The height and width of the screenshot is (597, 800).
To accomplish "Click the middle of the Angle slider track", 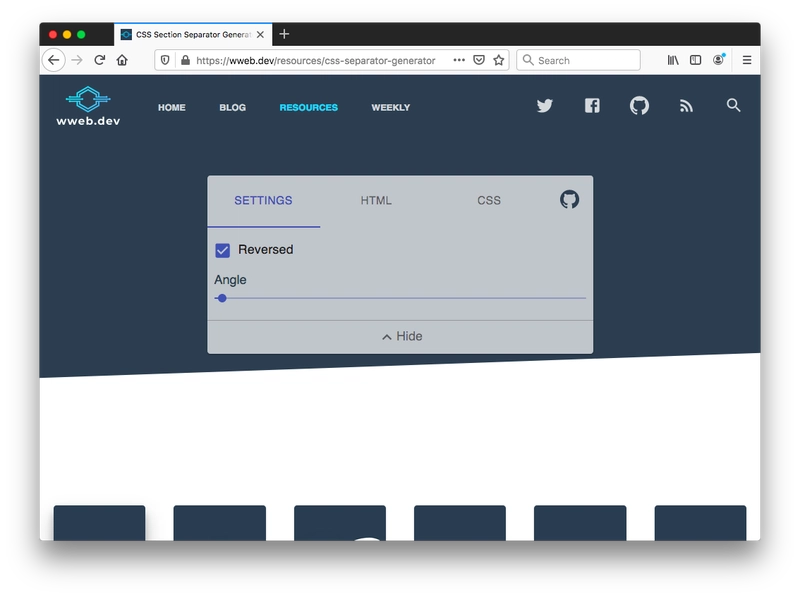I will click(400, 298).
